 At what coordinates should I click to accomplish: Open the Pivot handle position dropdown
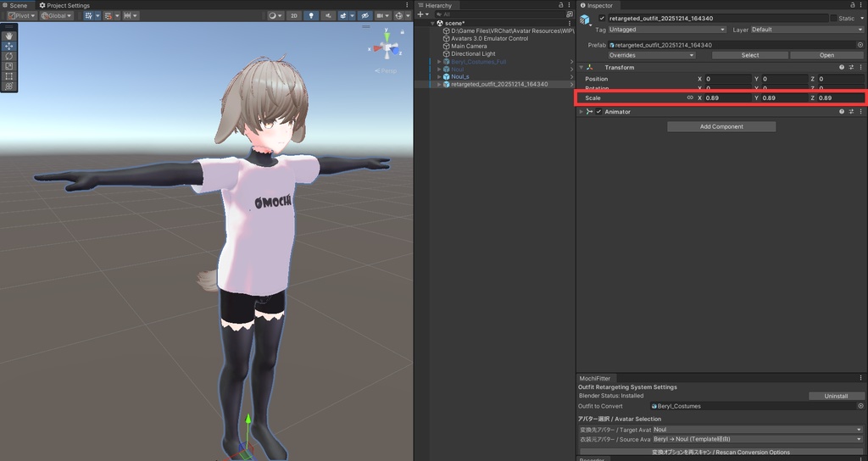(x=21, y=15)
